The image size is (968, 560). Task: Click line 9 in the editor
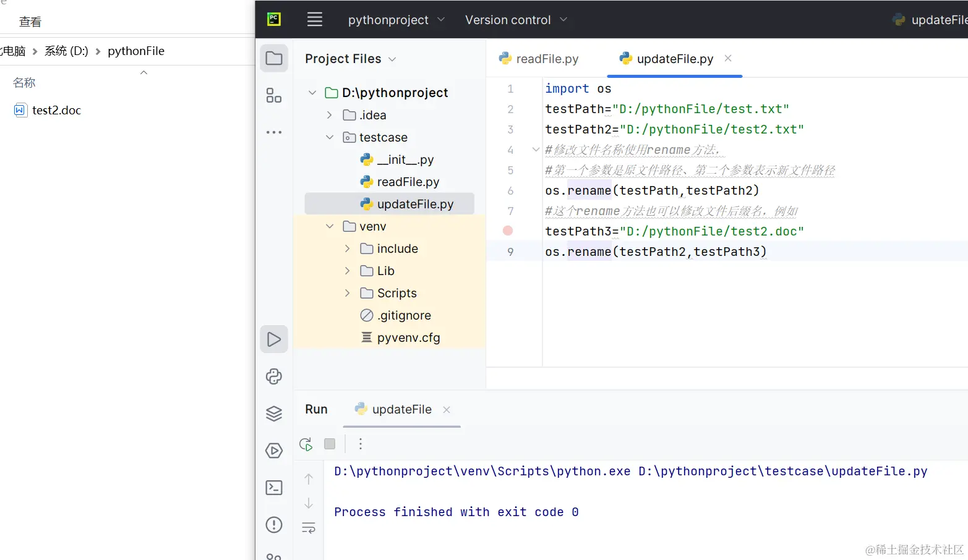pyautogui.click(x=656, y=252)
